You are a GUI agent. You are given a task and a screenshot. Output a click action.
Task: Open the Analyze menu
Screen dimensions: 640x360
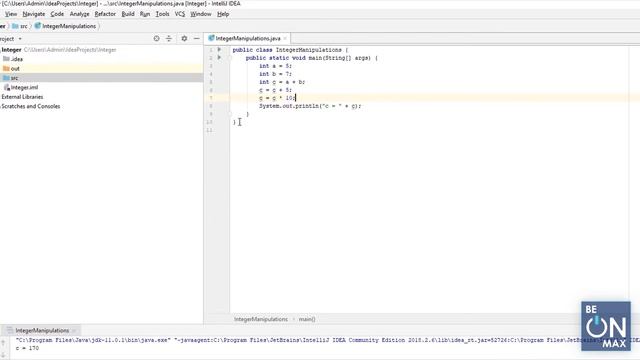pyautogui.click(x=79, y=14)
